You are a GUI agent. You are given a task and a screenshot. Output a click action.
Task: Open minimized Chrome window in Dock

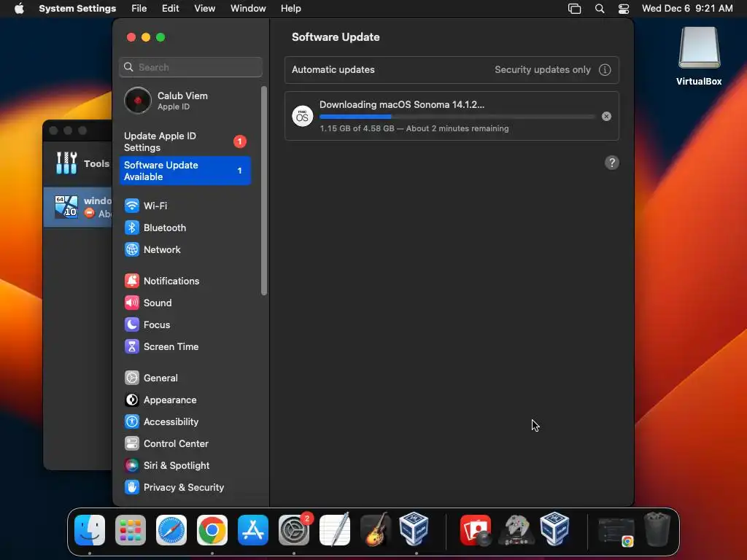(616, 532)
